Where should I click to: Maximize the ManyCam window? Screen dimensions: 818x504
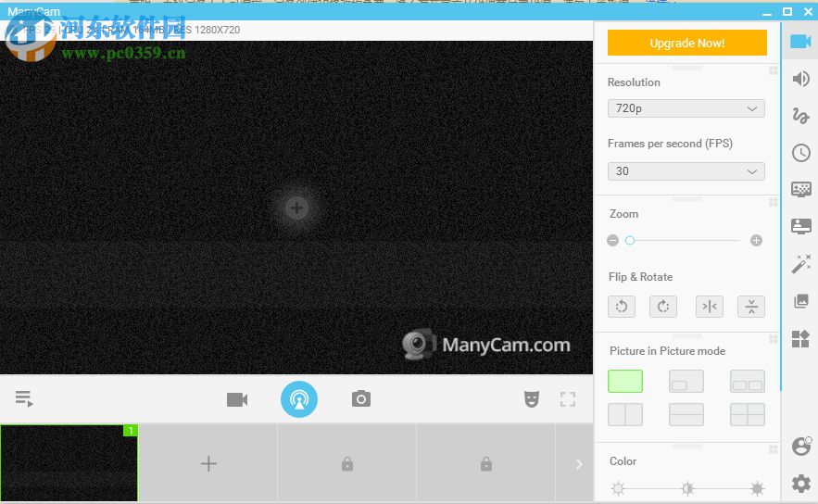pyautogui.click(x=787, y=11)
